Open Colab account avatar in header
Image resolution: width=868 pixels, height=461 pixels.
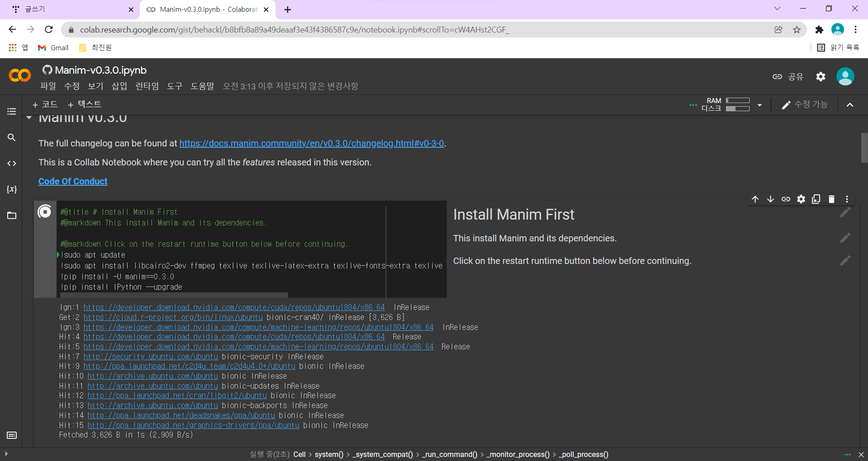coord(845,76)
